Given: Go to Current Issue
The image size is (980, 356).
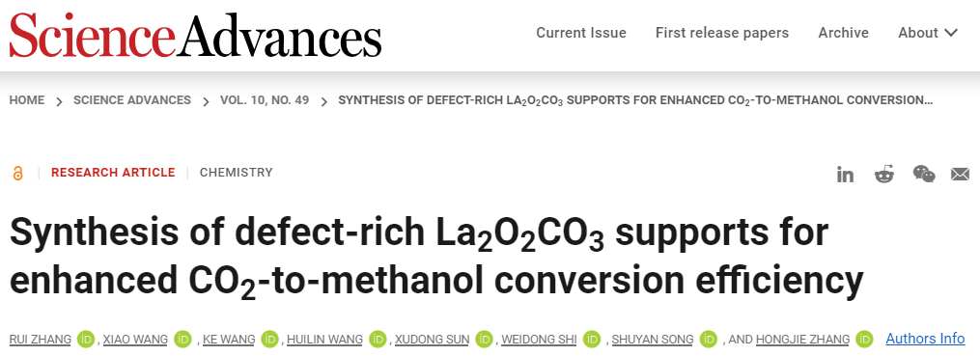Looking at the screenshot, I should click(x=581, y=33).
